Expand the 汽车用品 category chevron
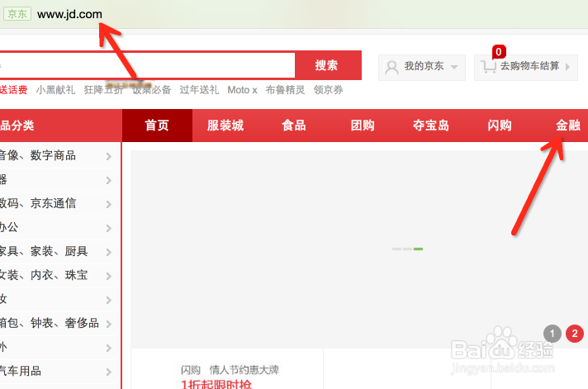Viewport: 588px width, 389px height. click(109, 372)
